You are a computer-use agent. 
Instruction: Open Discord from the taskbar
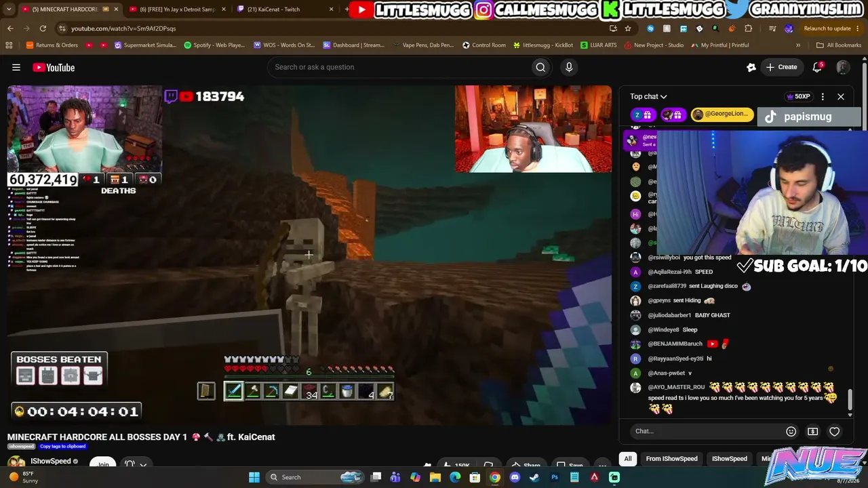tap(515, 477)
